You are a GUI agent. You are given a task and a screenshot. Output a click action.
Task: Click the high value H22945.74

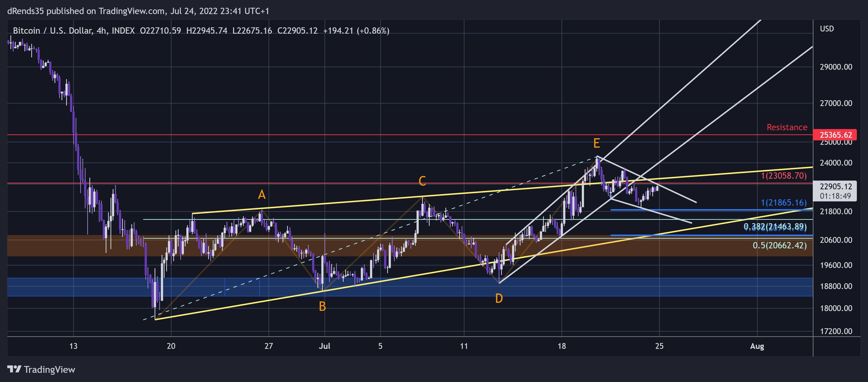(x=206, y=31)
